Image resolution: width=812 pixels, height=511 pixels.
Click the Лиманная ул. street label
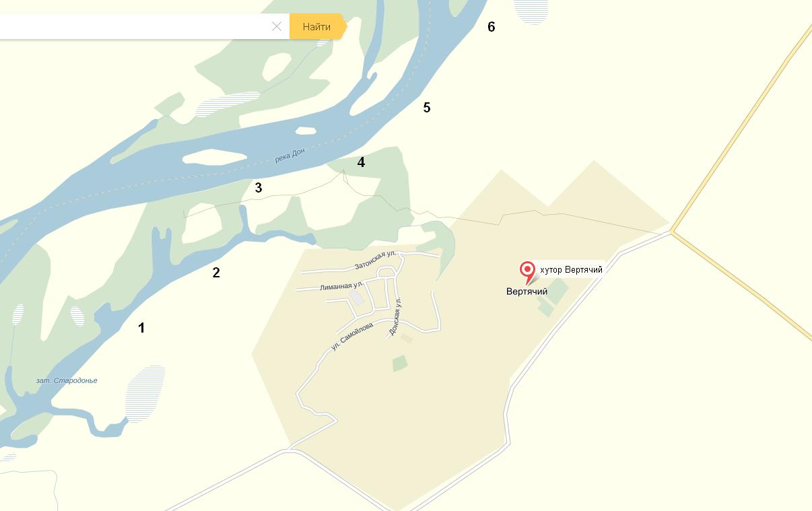[342, 285]
